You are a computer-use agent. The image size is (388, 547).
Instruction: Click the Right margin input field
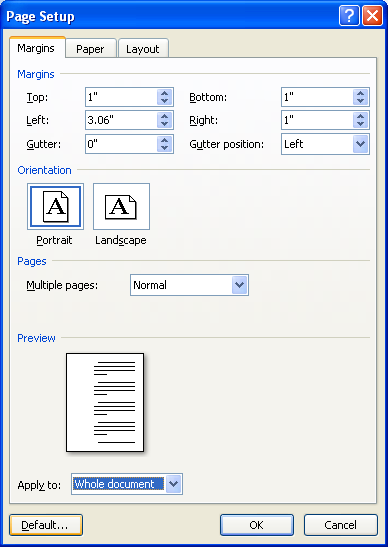(317, 120)
